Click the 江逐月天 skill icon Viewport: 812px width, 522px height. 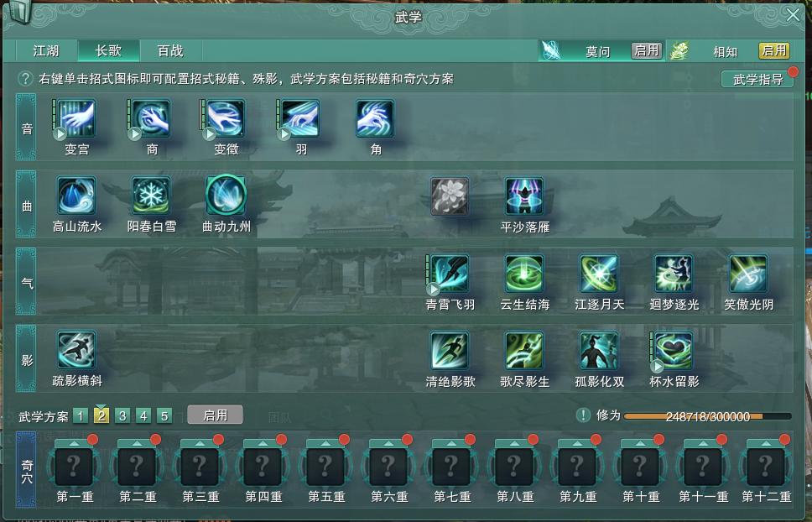(x=599, y=274)
